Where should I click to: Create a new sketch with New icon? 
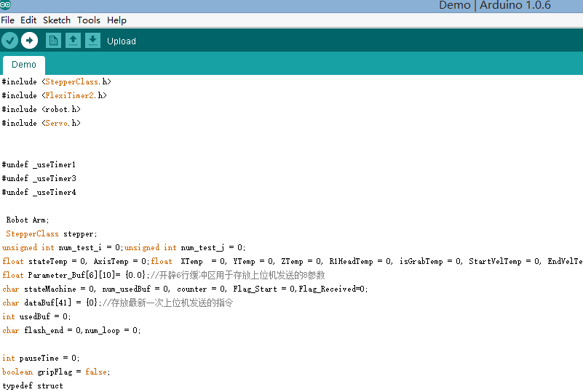click(x=53, y=41)
